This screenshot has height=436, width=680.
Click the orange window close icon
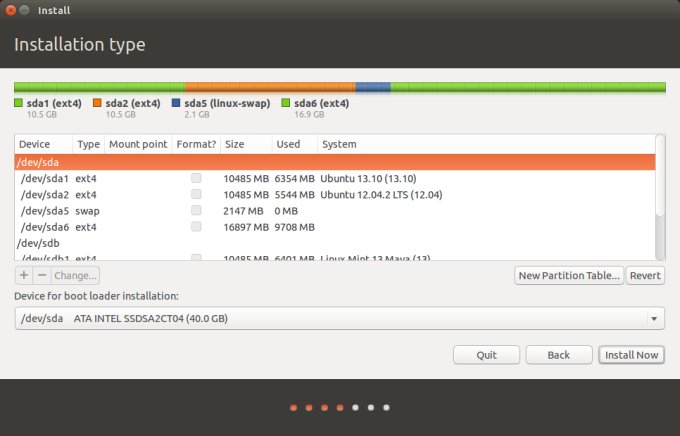[10, 10]
